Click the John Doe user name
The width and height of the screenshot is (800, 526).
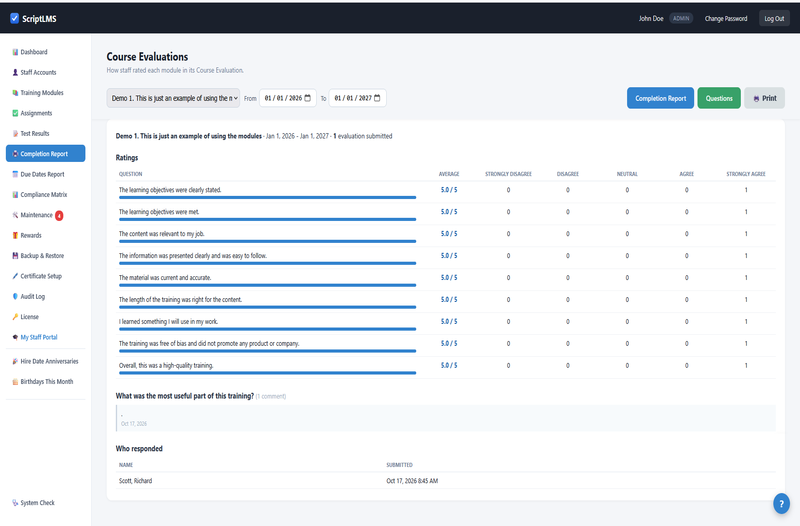tap(651, 18)
